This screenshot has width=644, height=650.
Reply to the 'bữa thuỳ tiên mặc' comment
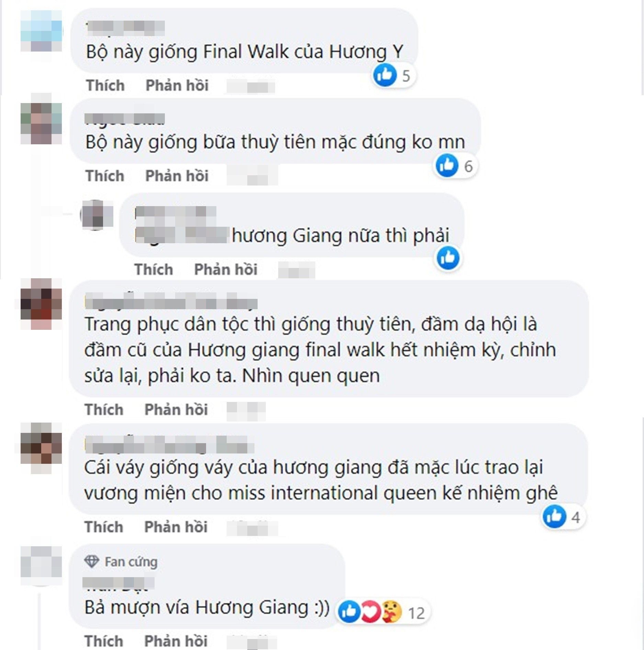(177, 176)
